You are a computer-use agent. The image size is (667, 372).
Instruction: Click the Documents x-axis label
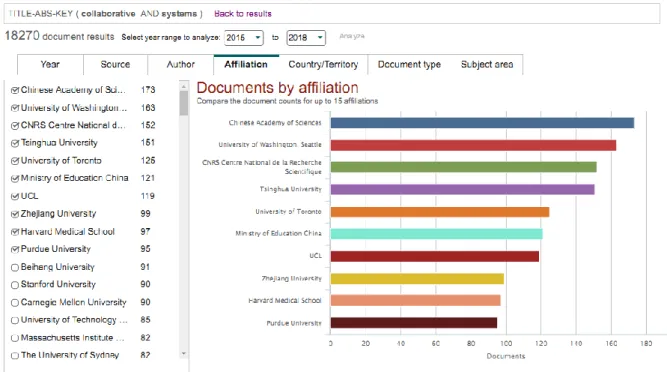(x=506, y=356)
